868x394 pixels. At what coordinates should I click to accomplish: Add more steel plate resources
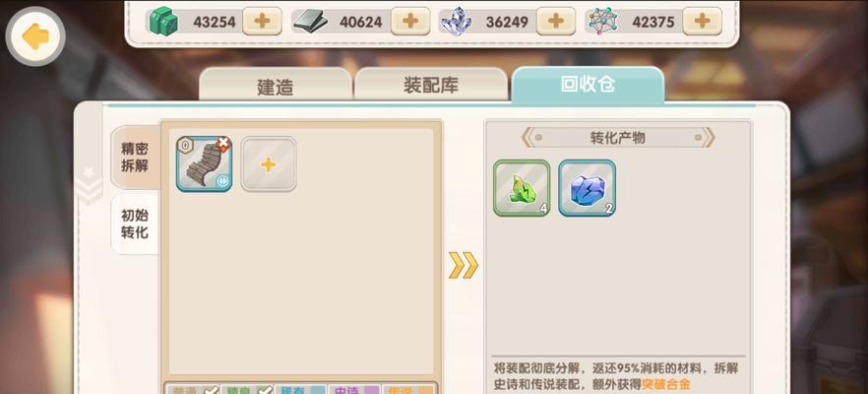[410, 21]
